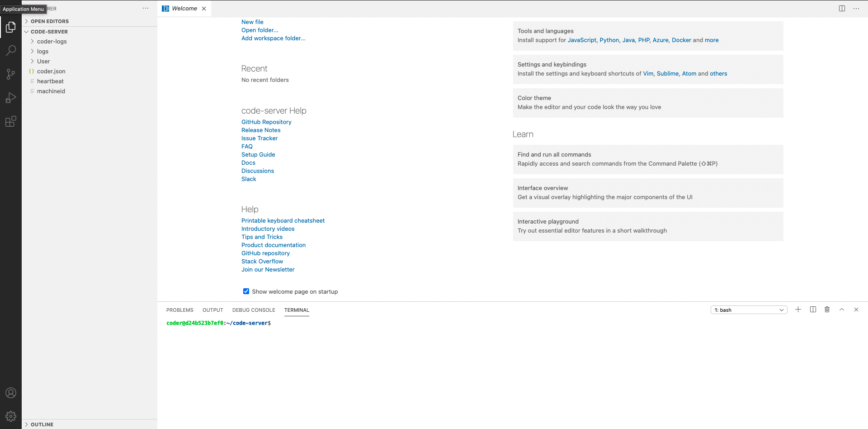Open the bash terminal selector dropdown

pos(749,310)
